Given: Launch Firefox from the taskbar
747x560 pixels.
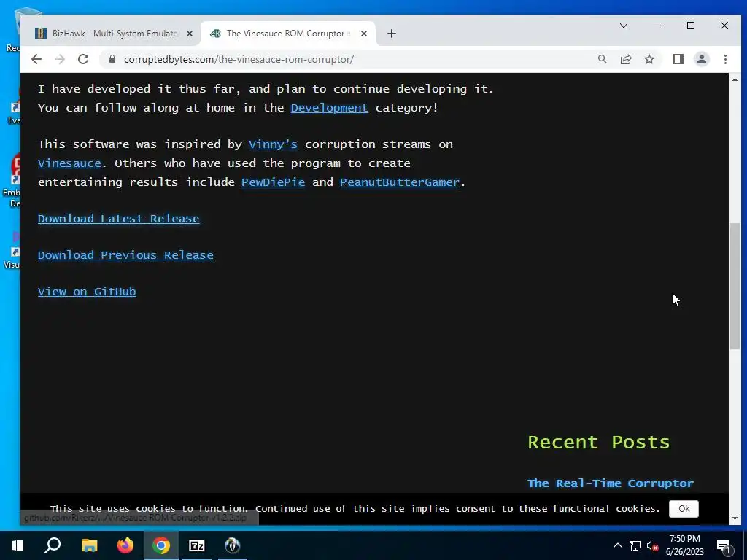Looking at the screenshot, I should click(125, 545).
